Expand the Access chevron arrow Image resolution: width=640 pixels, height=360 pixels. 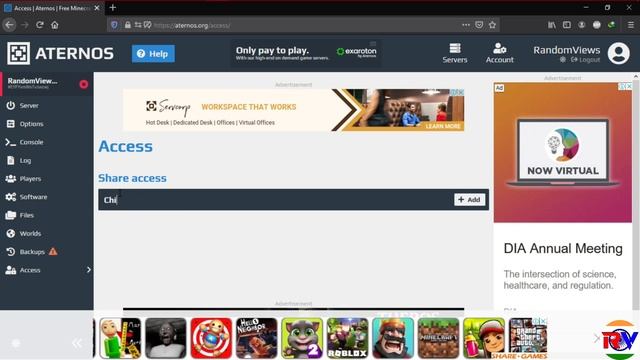[89, 270]
